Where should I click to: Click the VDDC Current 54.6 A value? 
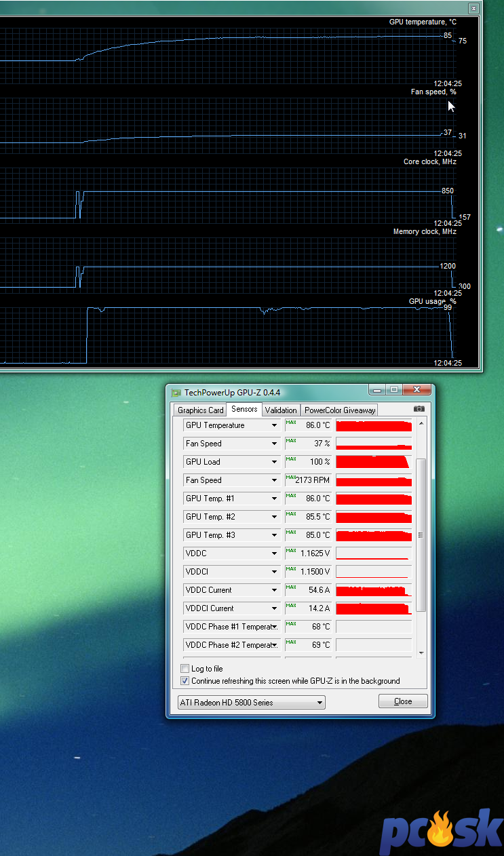click(x=308, y=590)
